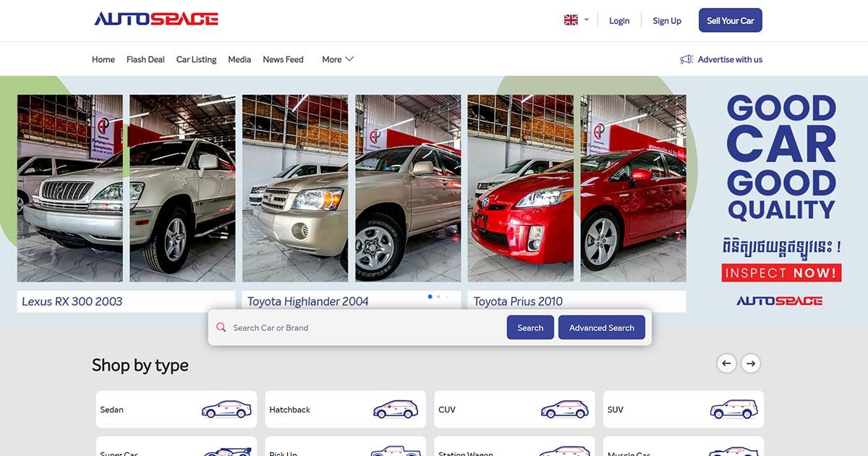
Task: Click the CUV car icon
Action: (564, 409)
